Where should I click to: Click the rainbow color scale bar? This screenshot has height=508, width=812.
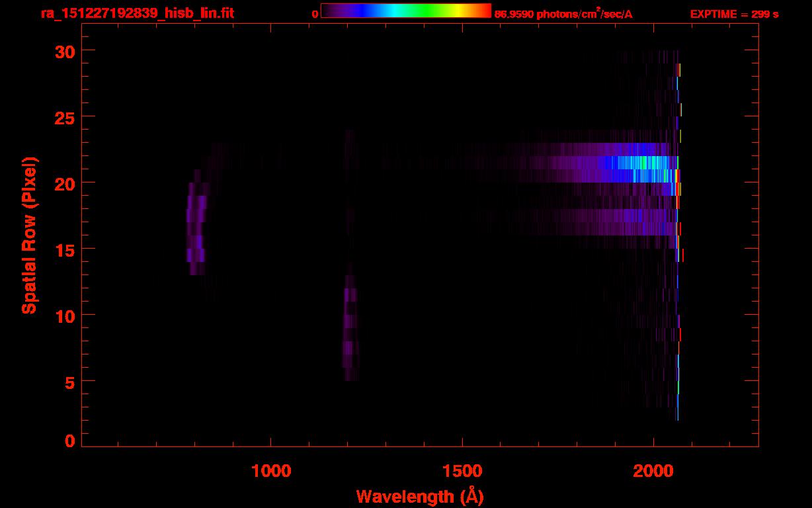(406, 11)
